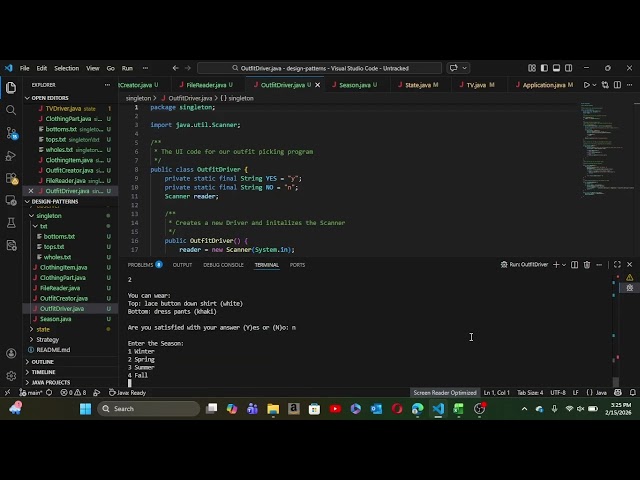Change UTF-8 file encoding

pos(558,393)
